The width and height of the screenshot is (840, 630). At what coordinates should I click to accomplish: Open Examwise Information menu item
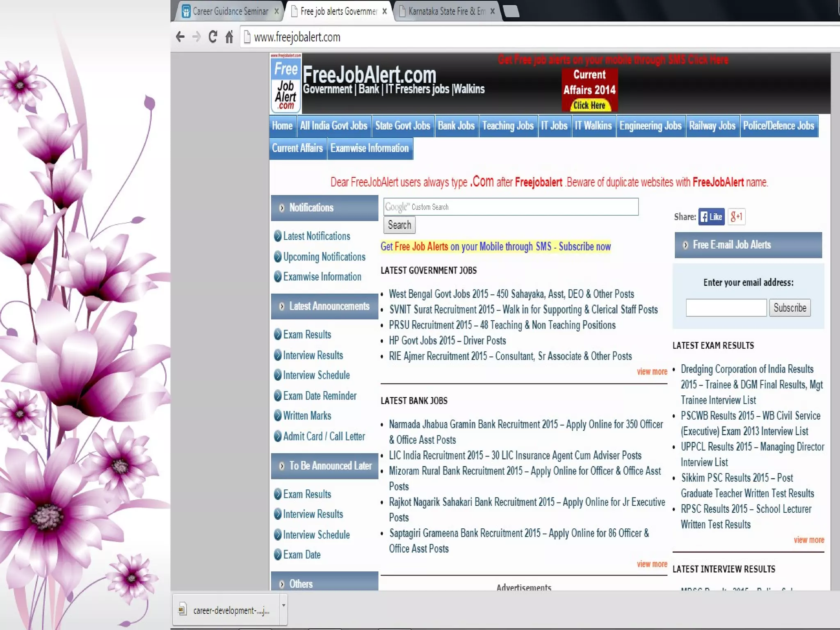tap(370, 148)
